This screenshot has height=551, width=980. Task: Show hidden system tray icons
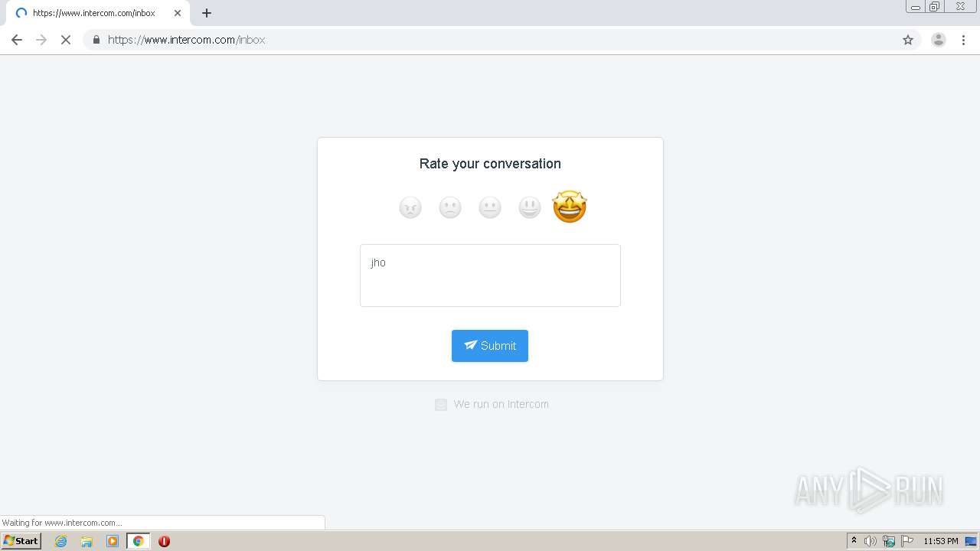click(x=854, y=541)
